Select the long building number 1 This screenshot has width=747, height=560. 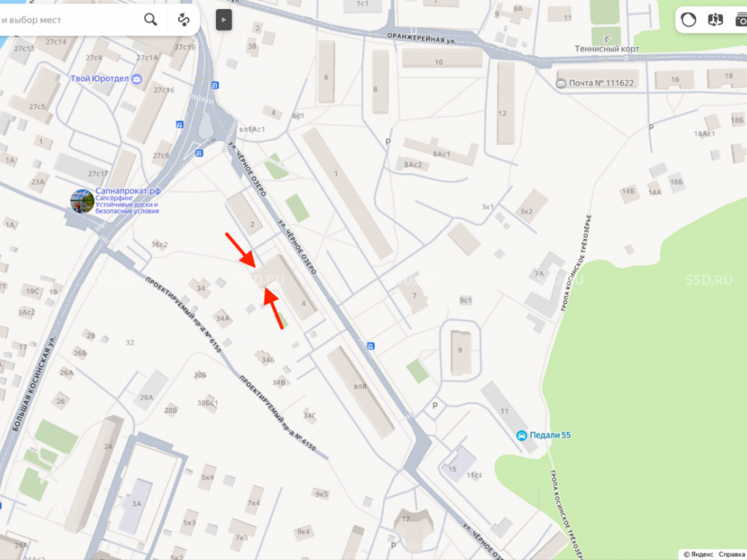point(347,193)
